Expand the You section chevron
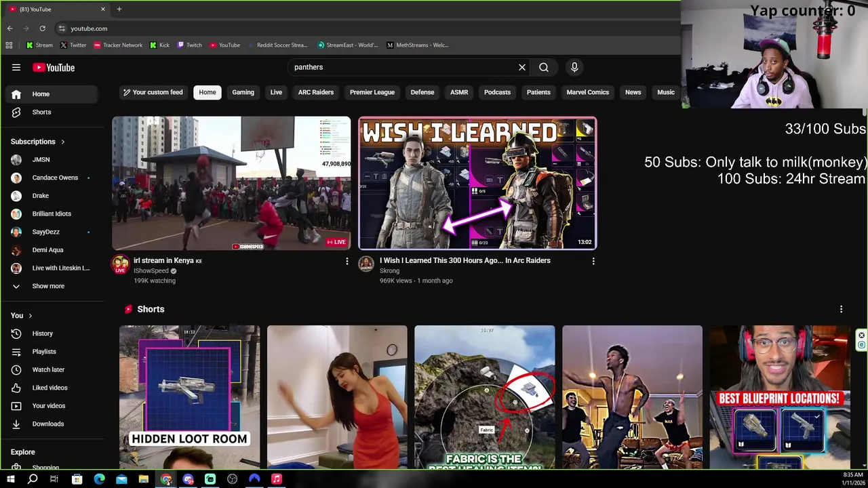Image resolution: width=868 pixels, height=488 pixels. [30, 316]
